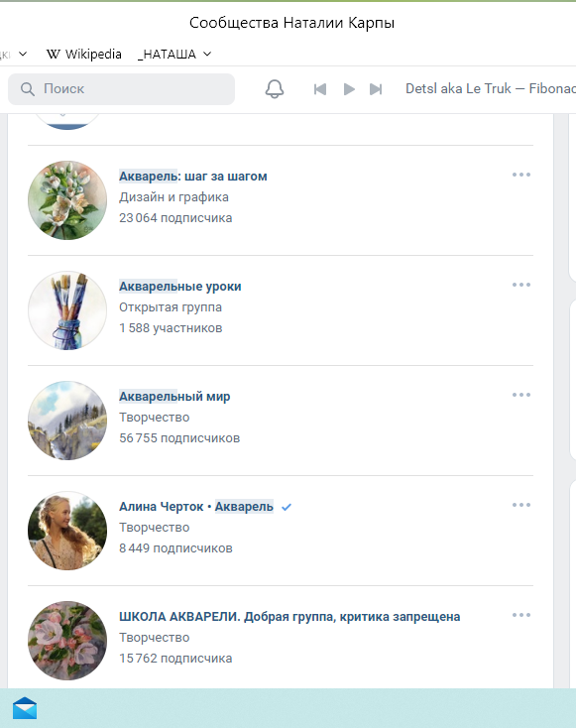Skip to previous track

tap(320, 89)
